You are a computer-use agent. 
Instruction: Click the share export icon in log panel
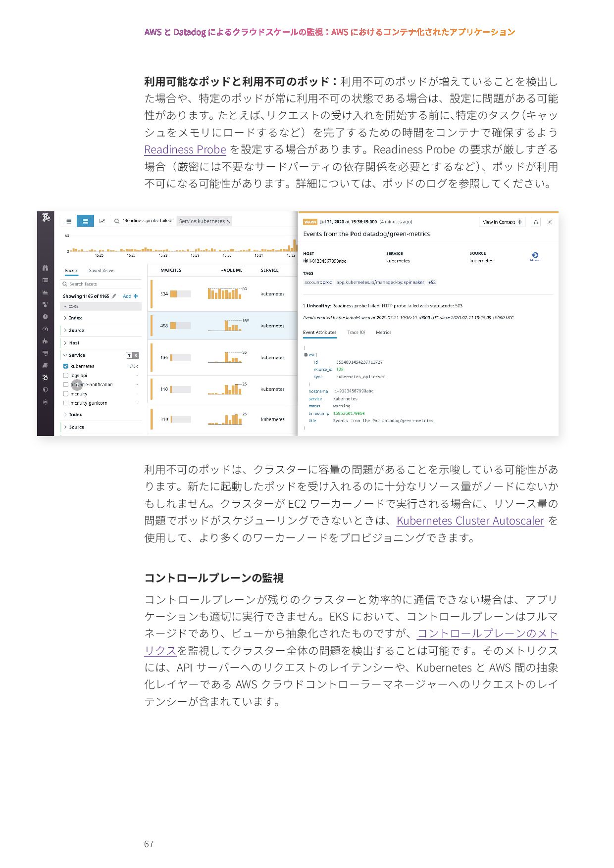click(x=536, y=222)
